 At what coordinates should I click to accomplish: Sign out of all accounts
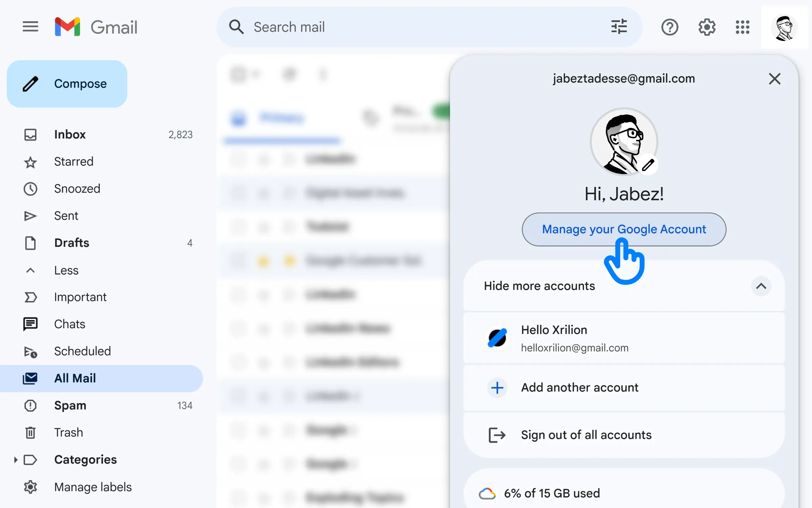(x=624, y=435)
